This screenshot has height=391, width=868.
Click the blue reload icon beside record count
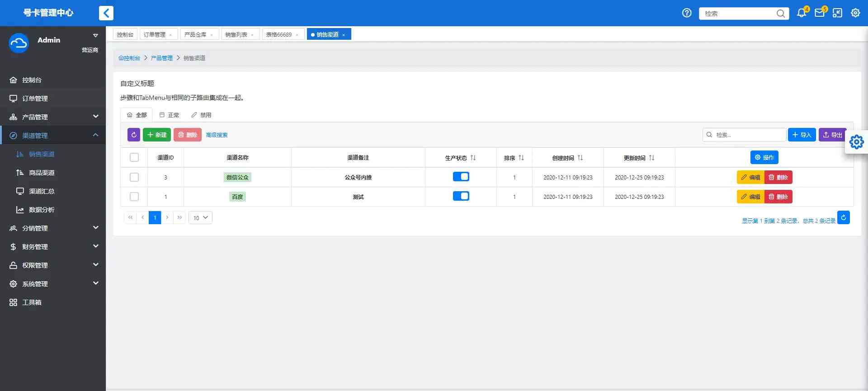[x=843, y=217]
